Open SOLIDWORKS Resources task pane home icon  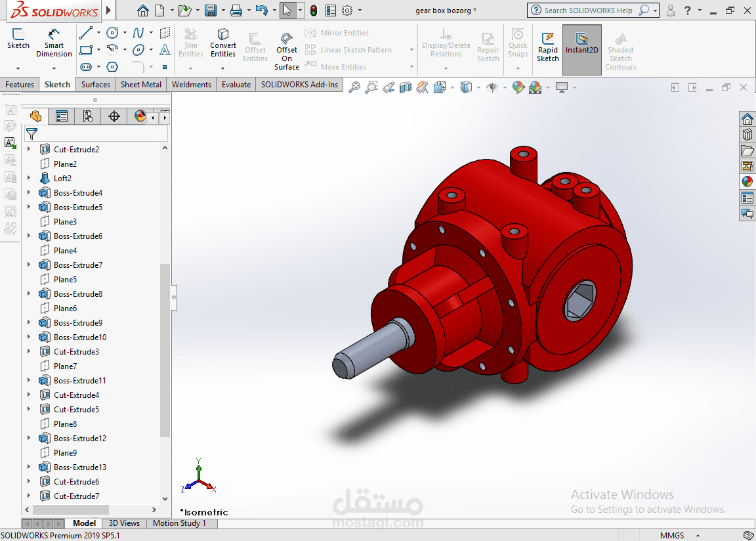747,119
